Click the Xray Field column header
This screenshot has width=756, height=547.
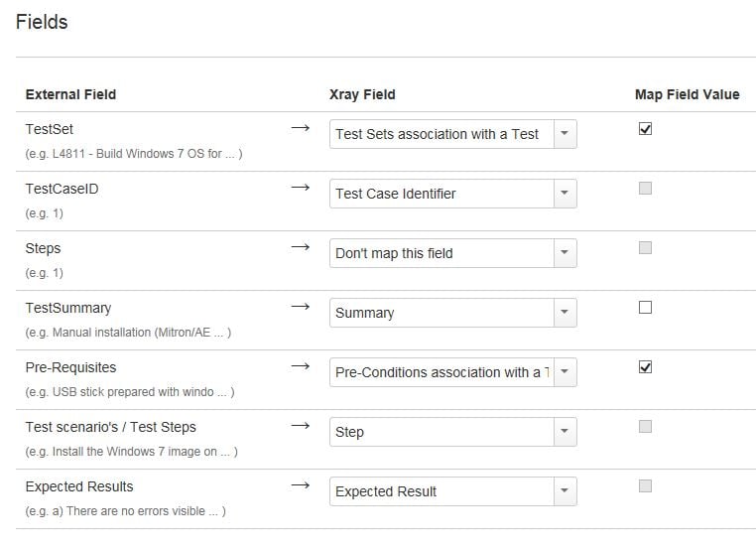[x=362, y=94]
